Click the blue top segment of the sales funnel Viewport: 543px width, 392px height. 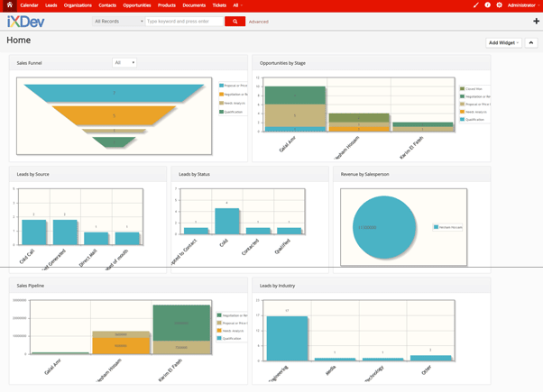[x=114, y=93]
